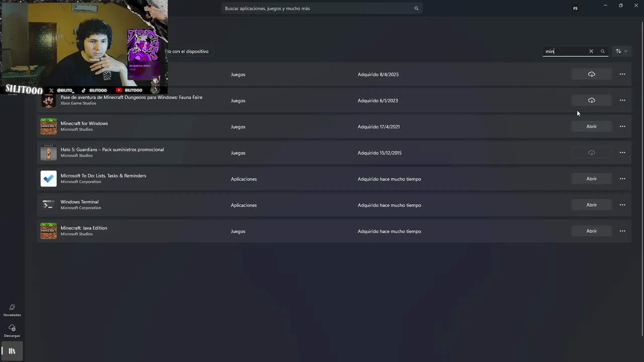Screen dimensions: 644x362
Task: Click the Minecraft: Java Edition thumbnail
Action: [x=49, y=231]
